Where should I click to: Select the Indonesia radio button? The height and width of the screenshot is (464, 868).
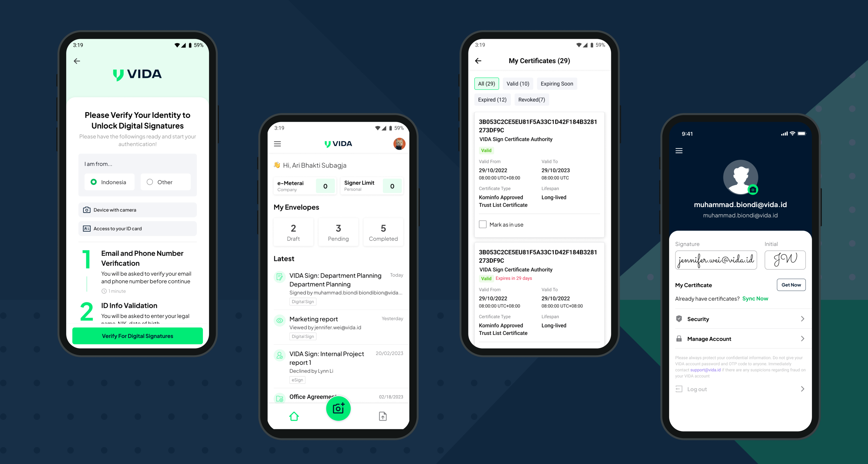[x=93, y=182]
